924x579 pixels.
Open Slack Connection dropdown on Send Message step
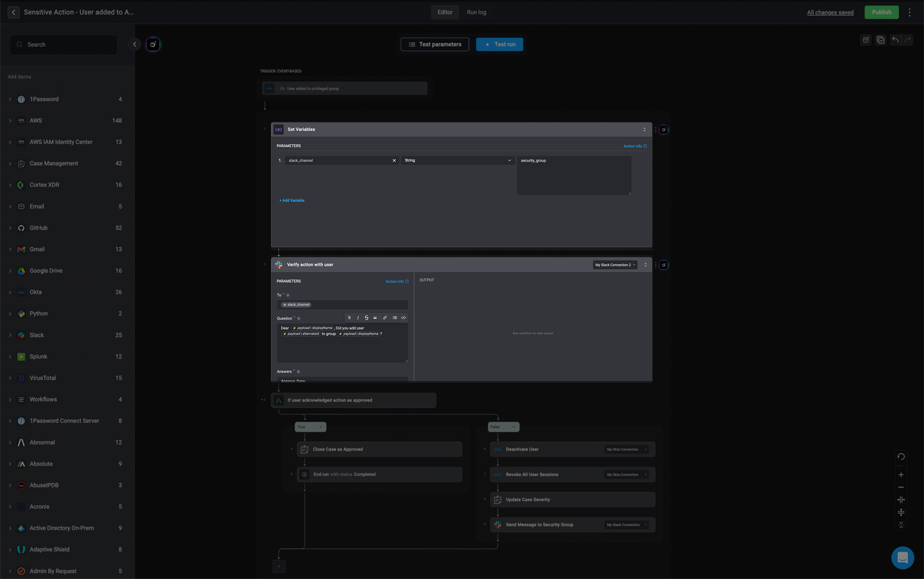click(627, 525)
